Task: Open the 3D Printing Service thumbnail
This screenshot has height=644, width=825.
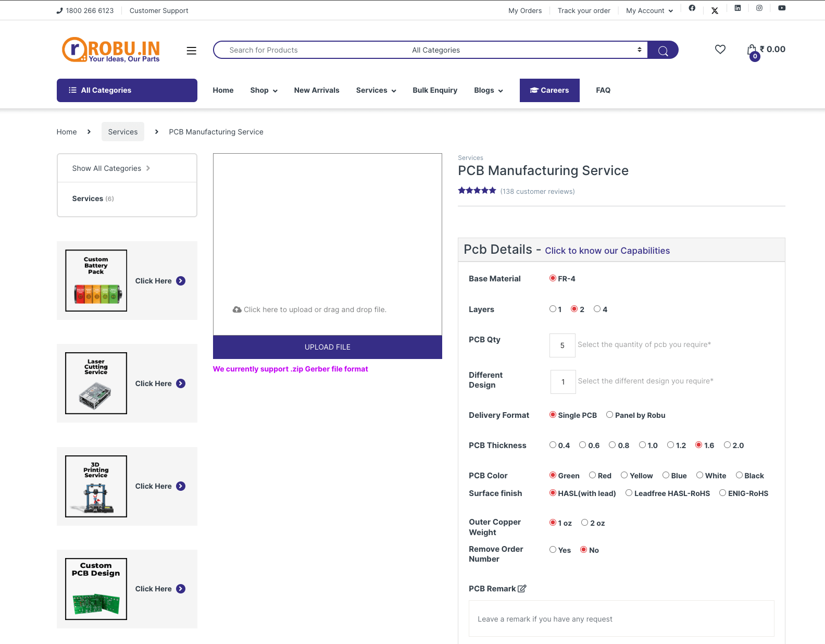Action: [96, 486]
